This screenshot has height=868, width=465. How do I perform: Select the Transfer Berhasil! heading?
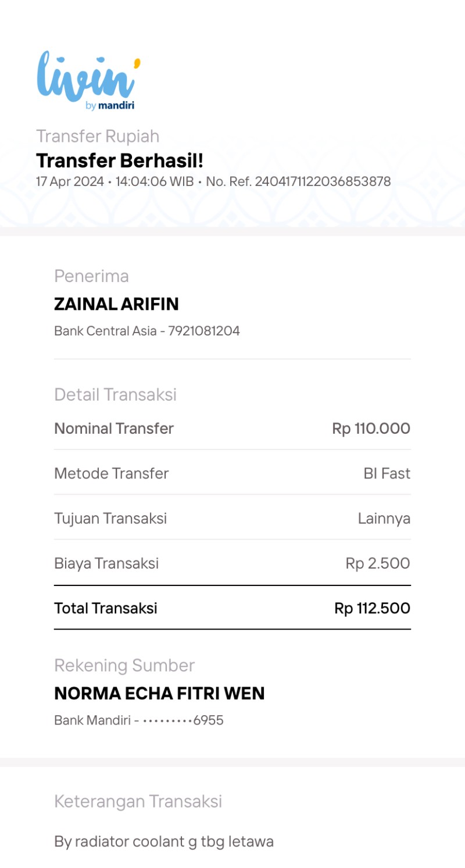(120, 160)
